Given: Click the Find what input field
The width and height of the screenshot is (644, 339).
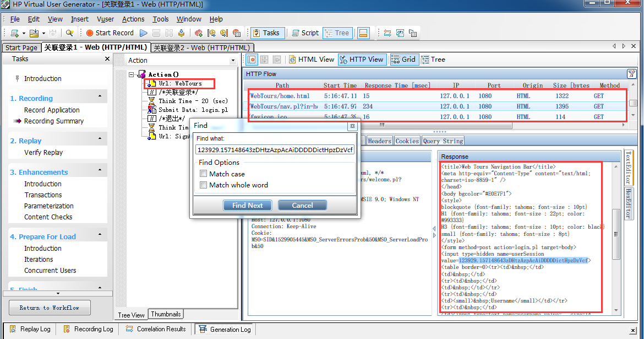Looking at the screenshot, I should [x=275, y=150].
